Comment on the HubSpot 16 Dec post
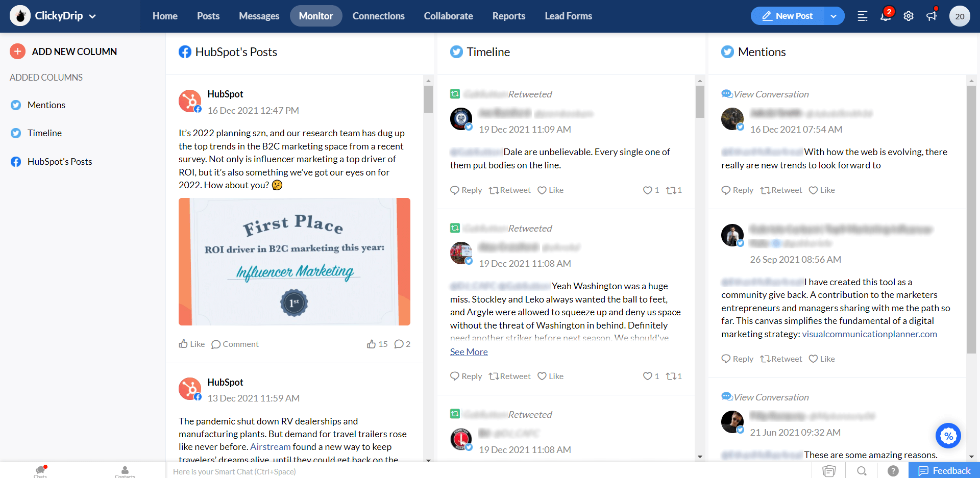Image resolution: width=980 pixels, height=478 pixels. (x=235, y=344)
